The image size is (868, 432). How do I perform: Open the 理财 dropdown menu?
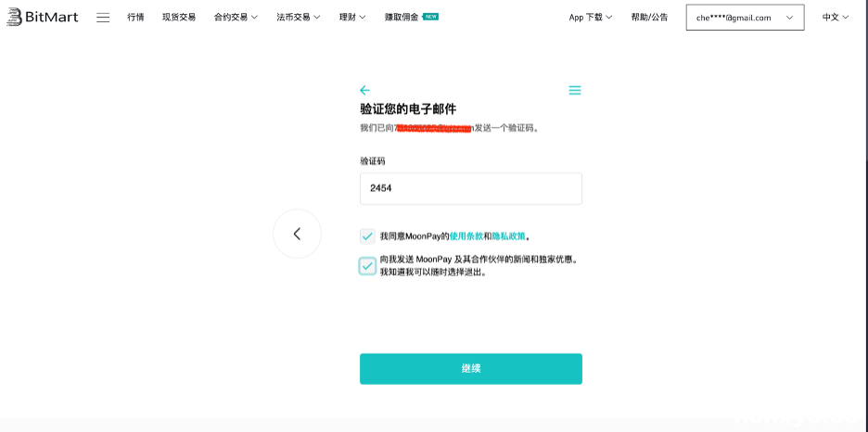pos(352,18)
